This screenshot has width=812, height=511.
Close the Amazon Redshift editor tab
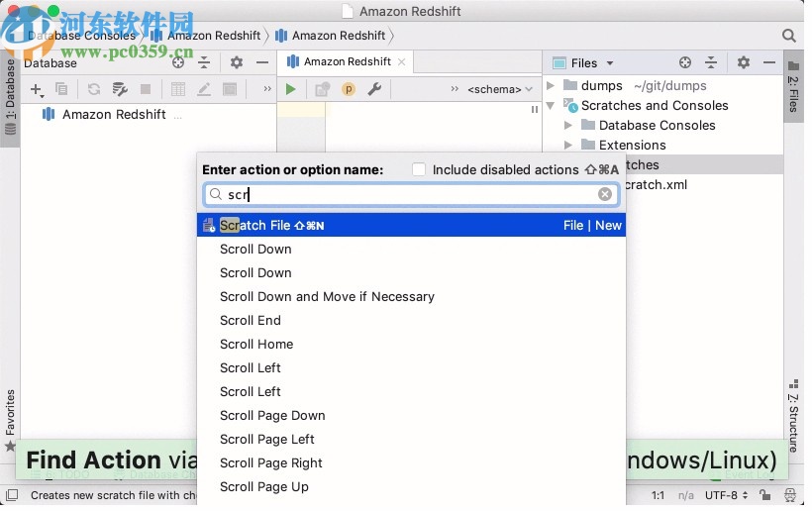pos(401,62)
